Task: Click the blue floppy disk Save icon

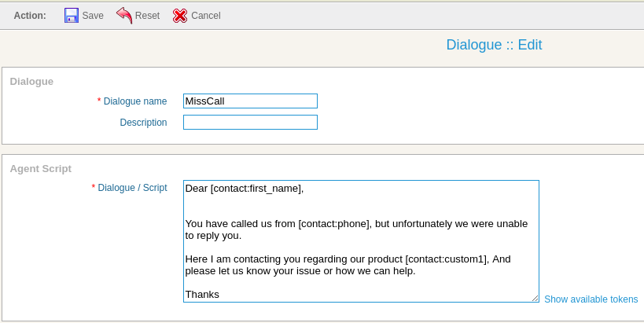Action: [72, 16]
